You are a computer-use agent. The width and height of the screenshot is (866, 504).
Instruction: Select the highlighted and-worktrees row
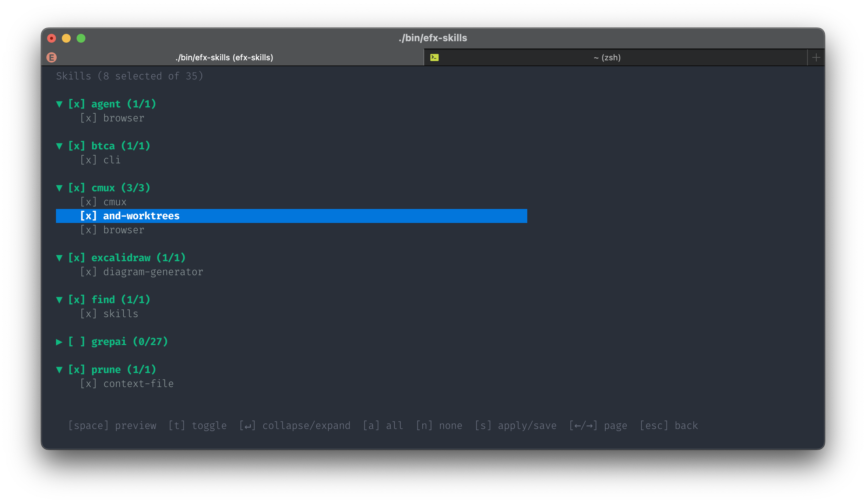coord(141,216)
